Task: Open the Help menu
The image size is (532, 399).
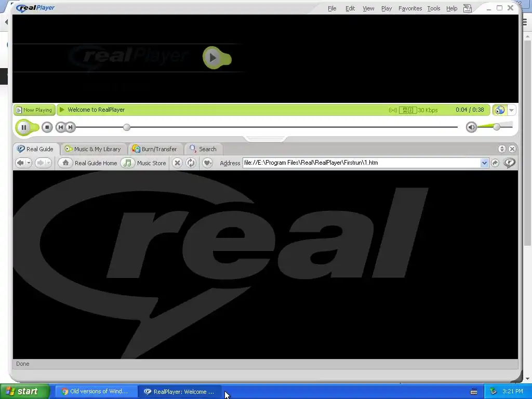Action: click(451, 8)
